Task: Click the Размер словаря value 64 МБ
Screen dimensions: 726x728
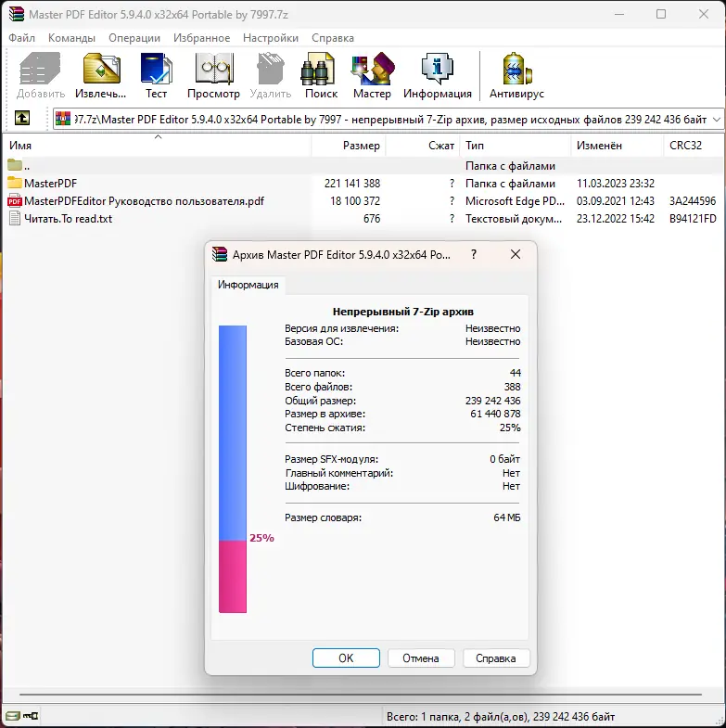Action: coord(507,517)
